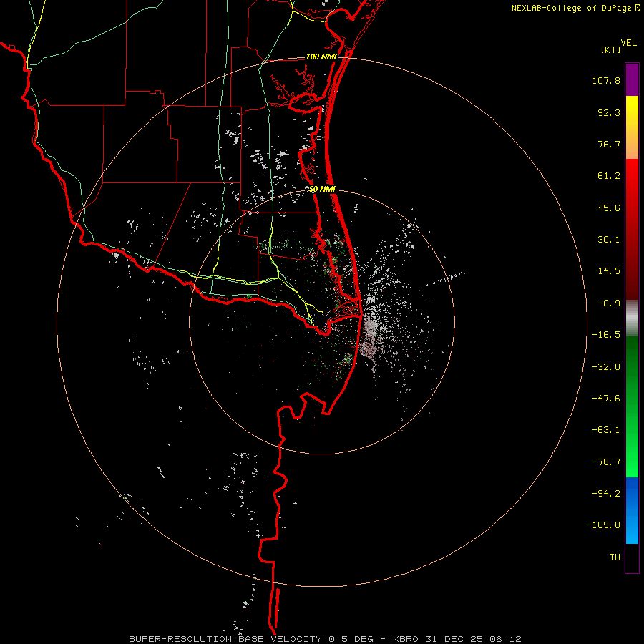Click the 76.7 velocity scale value
The width and height of the screenshot is (644, 644).
click(609, 144)
